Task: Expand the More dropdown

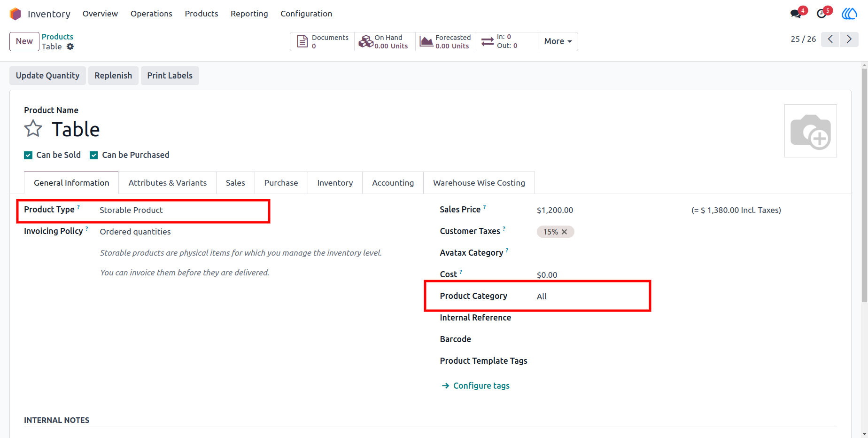Action: (x=558, y=41)
